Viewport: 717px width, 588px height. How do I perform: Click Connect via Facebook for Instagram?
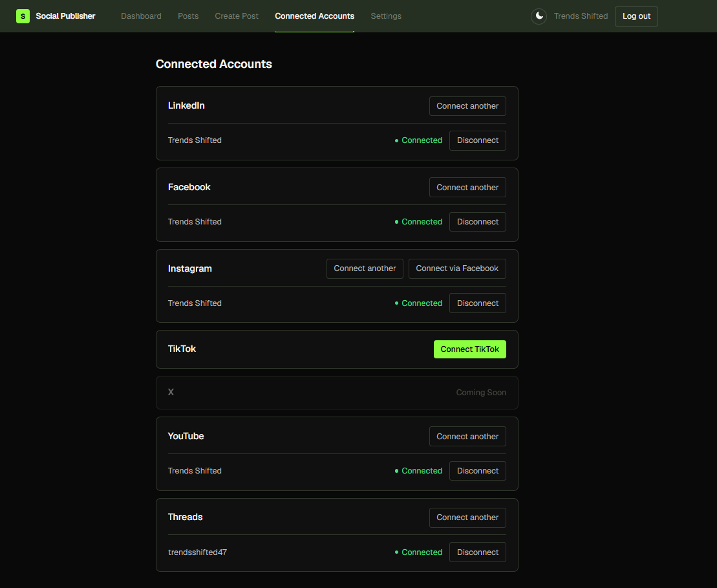[x=457, y=268]
